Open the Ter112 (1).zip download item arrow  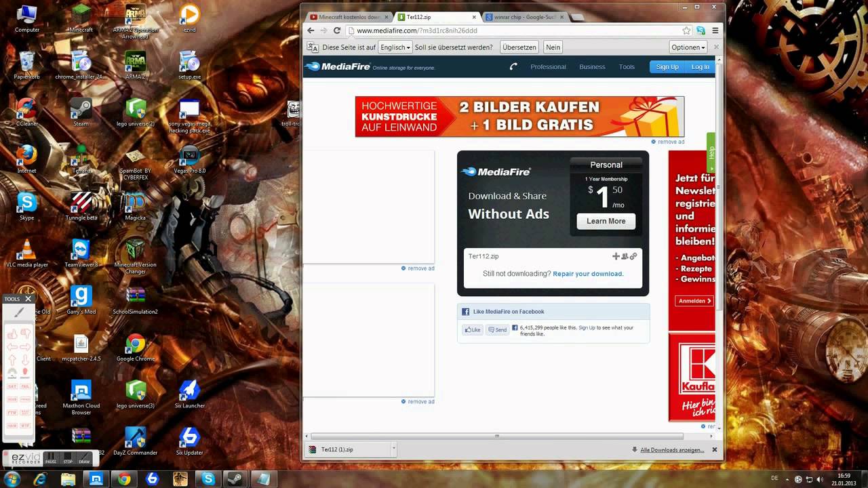pos(393,449)
